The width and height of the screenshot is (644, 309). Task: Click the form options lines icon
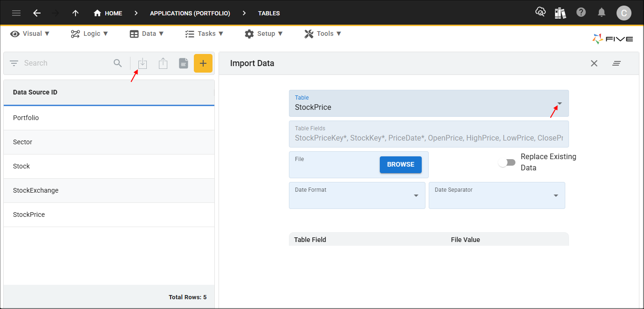[617, 63]
